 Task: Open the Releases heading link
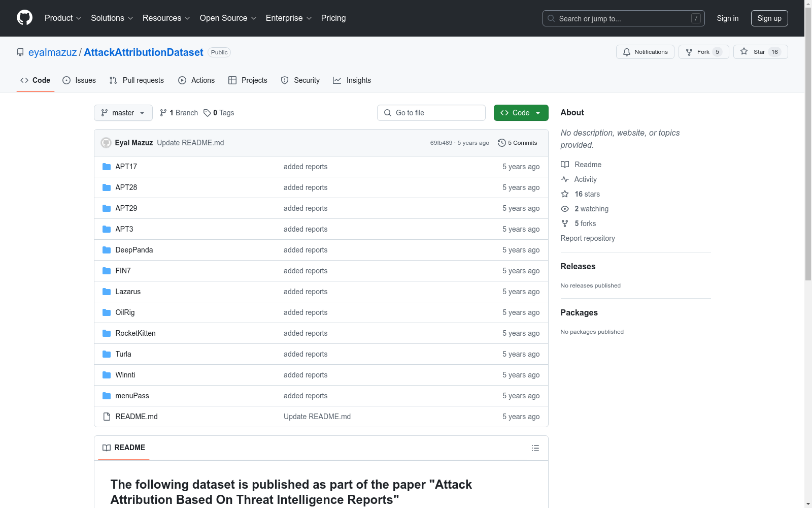pos(578,266)
